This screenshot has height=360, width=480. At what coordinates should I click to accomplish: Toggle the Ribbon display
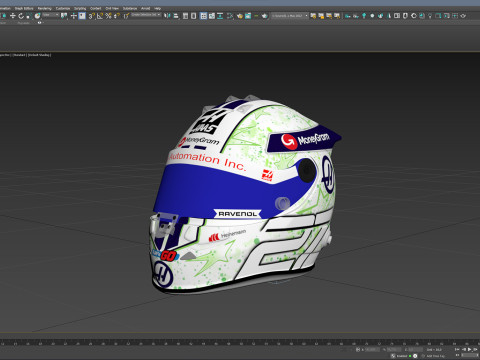click(x=203, y=16)
